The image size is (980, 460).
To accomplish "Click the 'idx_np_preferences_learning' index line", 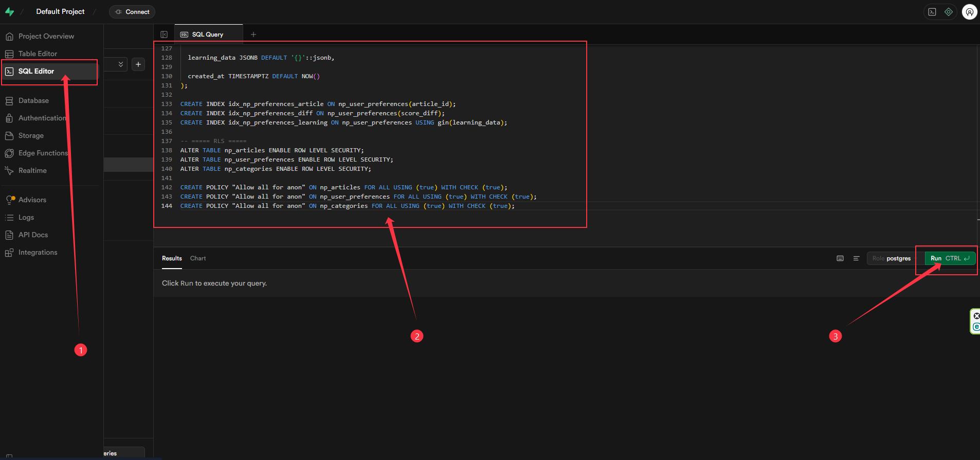I will click(x=343, y=122).
